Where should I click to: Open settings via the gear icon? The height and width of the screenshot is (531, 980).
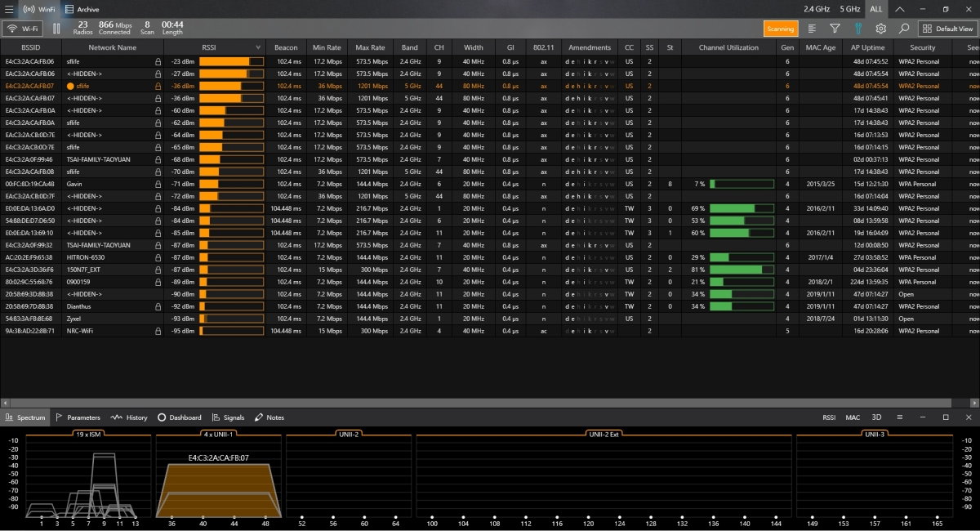tap(880, 29)
